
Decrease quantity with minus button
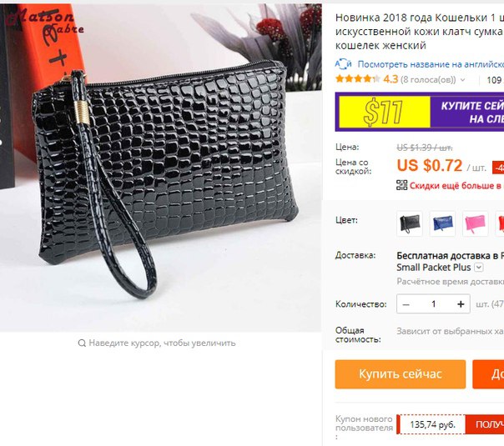click(406, 304)
